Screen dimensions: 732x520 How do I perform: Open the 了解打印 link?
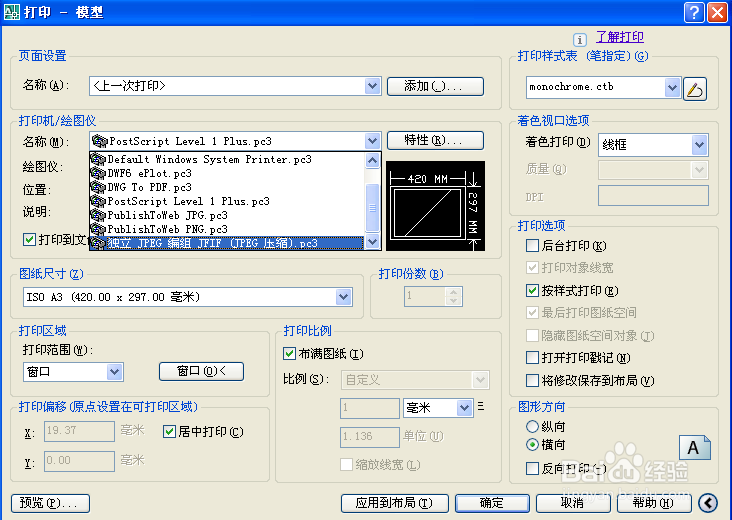pos(620,37)
